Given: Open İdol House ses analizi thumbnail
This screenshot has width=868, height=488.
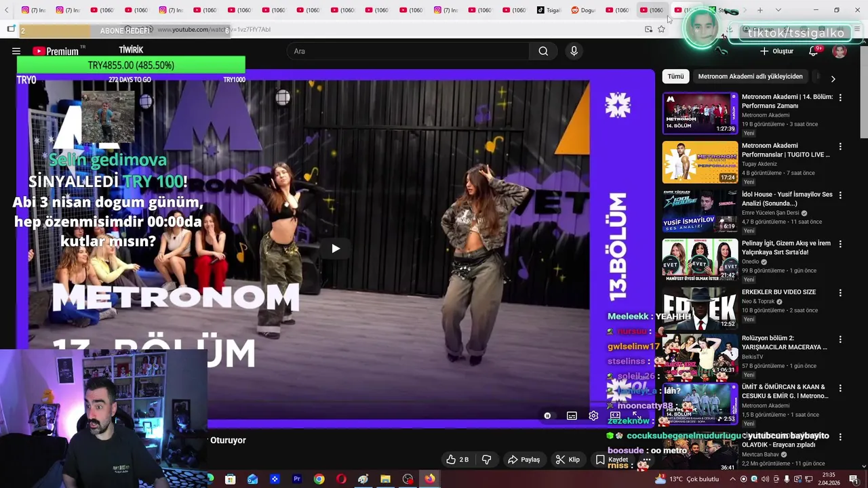Looking at the screenshot, I should pyautogui.click(x=700, y=211).
